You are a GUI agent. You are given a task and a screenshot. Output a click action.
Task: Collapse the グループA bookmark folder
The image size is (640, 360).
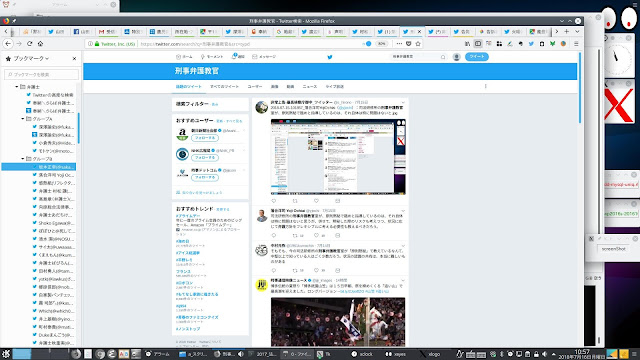tap(22, 119)
